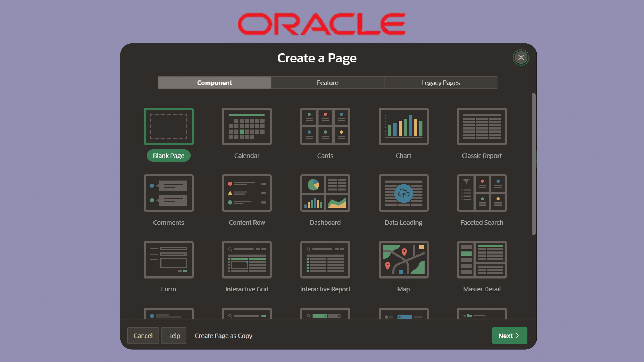This screenshot has height=362, width=644.
Task: Select the Calendar page type icon
Action: coord(246,126)
